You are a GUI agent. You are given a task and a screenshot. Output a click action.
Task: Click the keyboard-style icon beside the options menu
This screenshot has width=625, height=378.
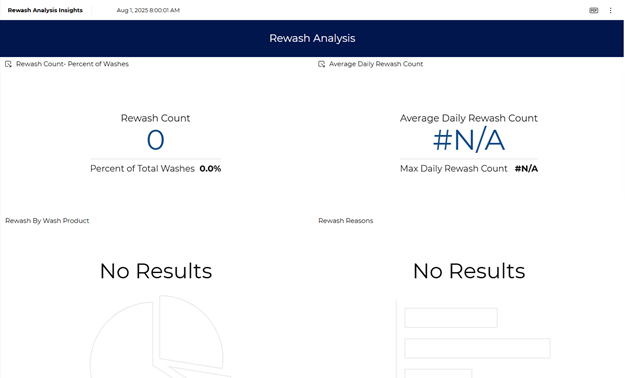pos(594,10)
